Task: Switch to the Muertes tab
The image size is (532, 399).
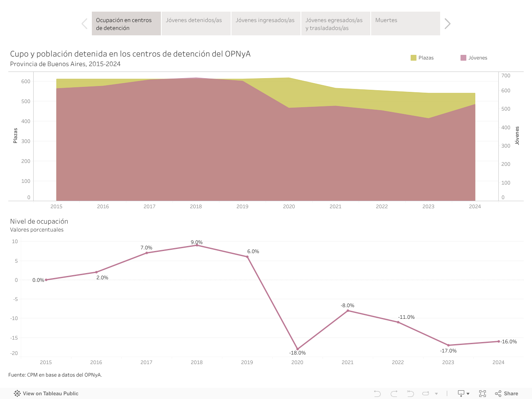Action: pyautogui.click(x=405, y=24)
